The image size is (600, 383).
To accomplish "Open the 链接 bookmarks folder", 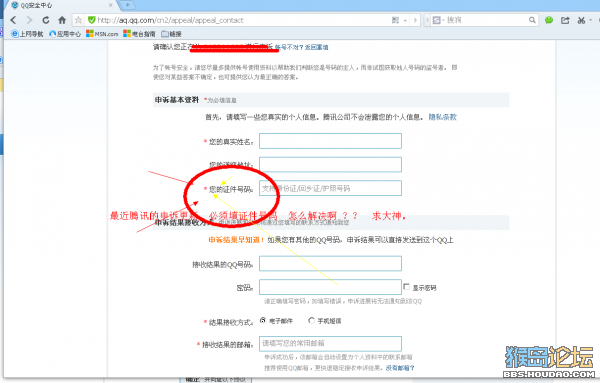I will [x=171, y=34].
